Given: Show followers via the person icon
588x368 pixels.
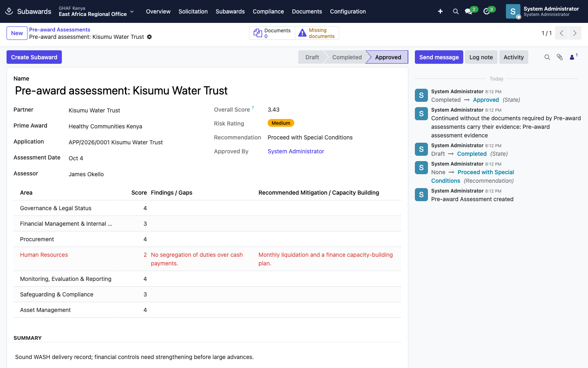Looking at the screenshot, I should (x=573, y=57).
